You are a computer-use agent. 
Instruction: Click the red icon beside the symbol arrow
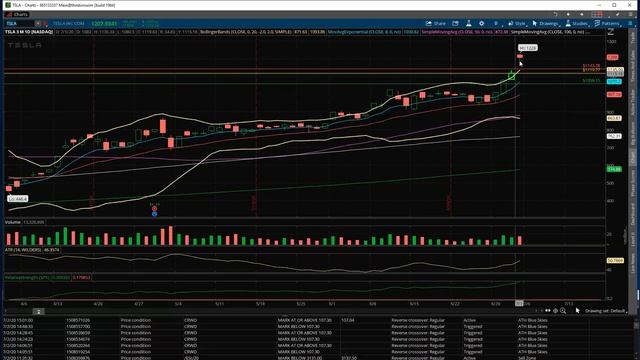tap(45, 24)
